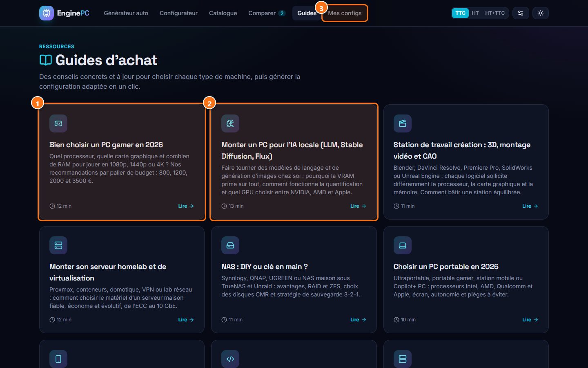Click Lire on the homelab server guide
The height and width of the screenshot is (368, 588).
(x=186, y=320)
